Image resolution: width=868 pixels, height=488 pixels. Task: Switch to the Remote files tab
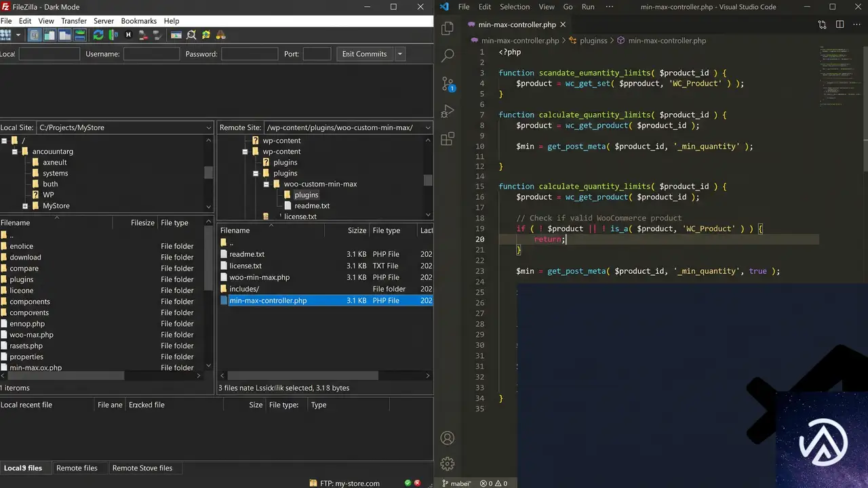[x=77, y=468]
